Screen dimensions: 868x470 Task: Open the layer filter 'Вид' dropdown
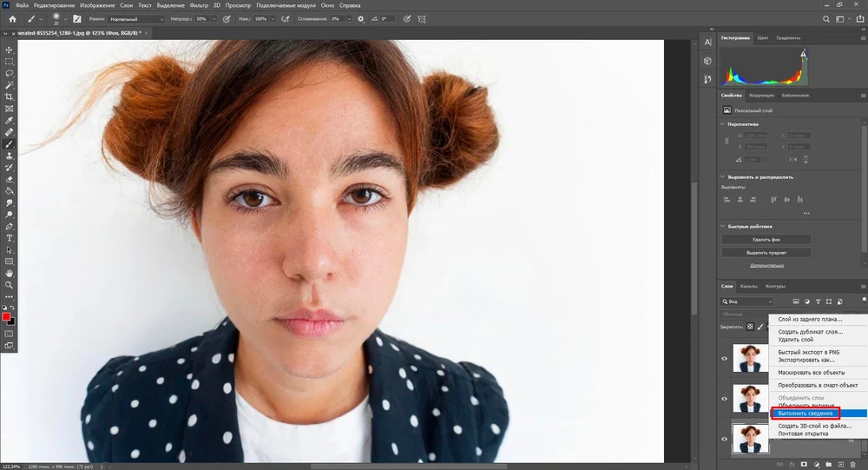[747, 301]
